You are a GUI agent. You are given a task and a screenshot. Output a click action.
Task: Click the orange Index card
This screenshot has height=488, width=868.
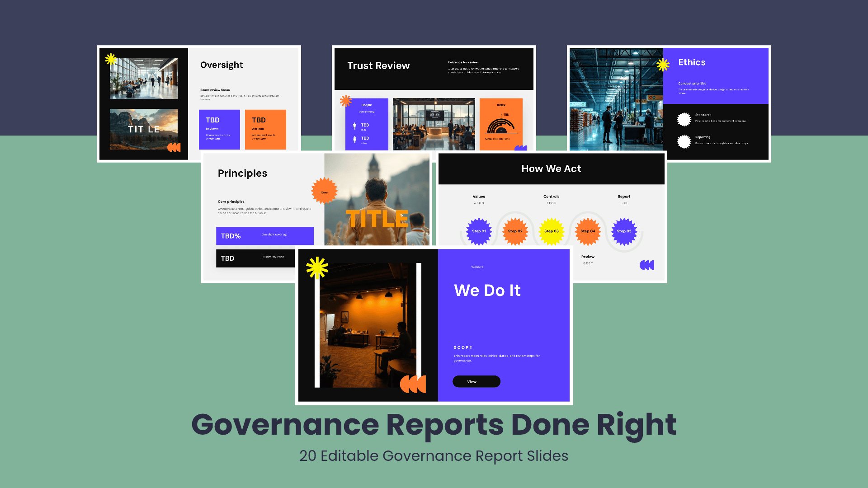501,124
